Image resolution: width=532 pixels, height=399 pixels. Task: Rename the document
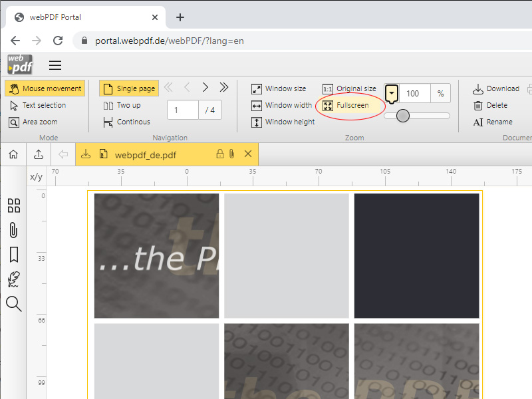tap(493, 122)
